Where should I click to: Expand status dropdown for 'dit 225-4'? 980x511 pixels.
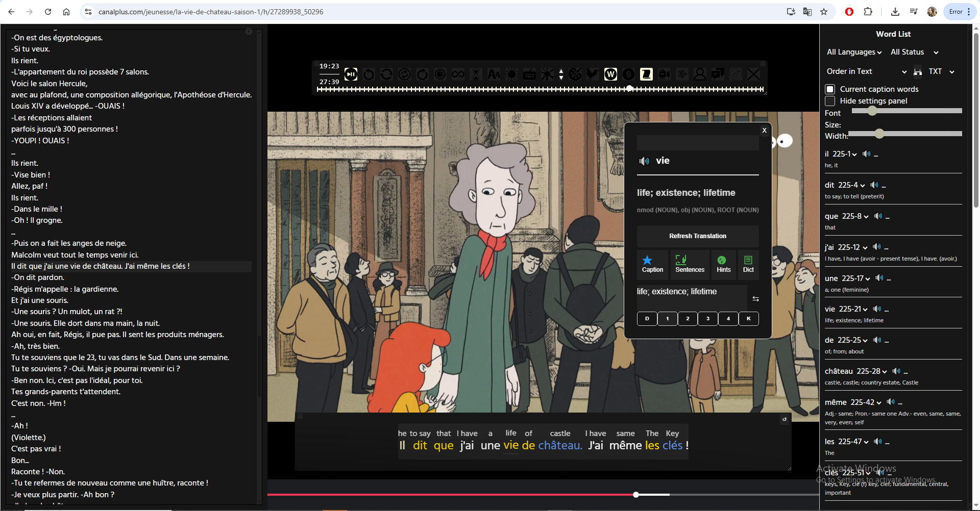863,186
